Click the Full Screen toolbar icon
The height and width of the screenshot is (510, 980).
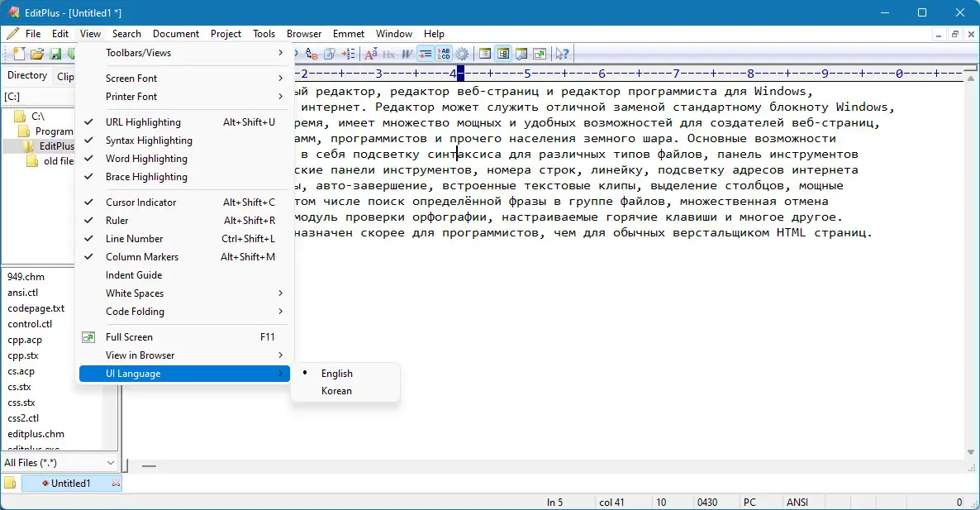coord(540,54)
